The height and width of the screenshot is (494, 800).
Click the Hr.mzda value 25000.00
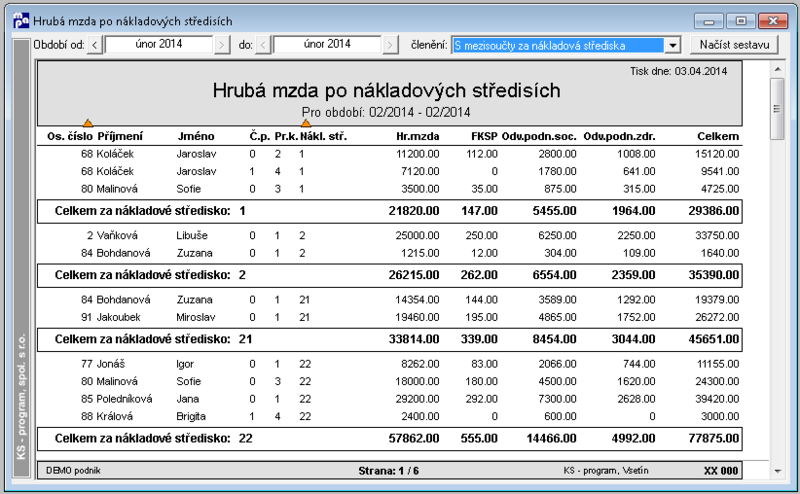(x=417, y=236)
